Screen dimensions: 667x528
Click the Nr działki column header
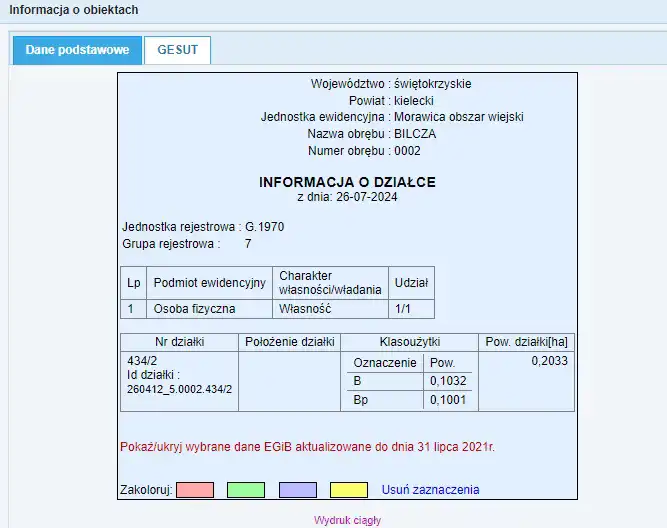point(180,342)
